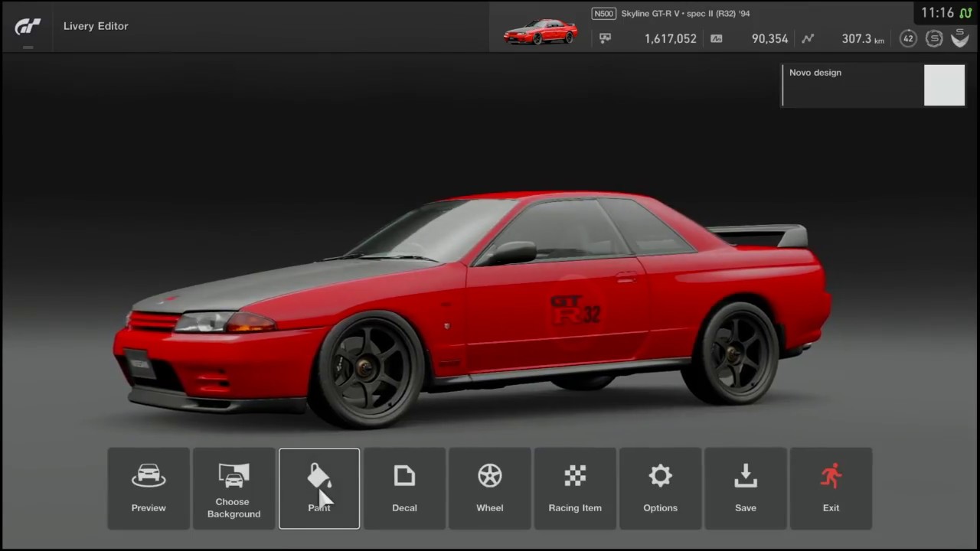Click the Novo design title
Viewport: 980px width, 551px height.
[x=815, y=73]
